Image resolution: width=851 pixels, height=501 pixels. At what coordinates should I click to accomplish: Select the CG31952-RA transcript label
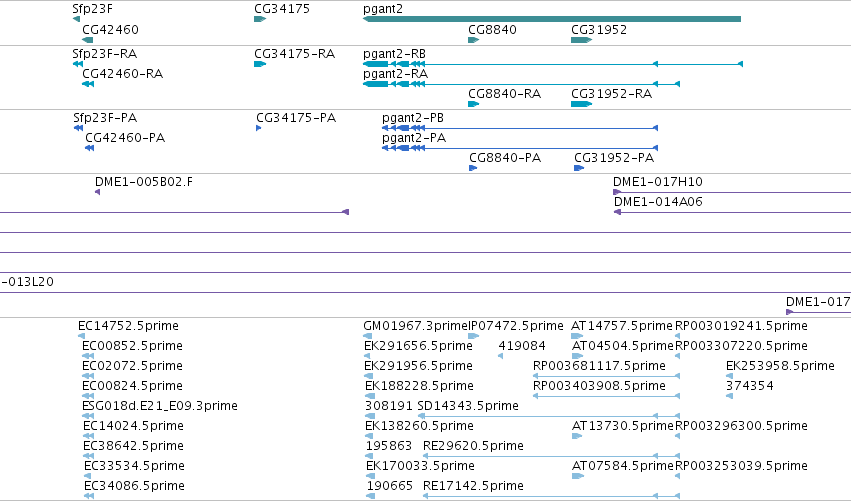click(611, 94)
